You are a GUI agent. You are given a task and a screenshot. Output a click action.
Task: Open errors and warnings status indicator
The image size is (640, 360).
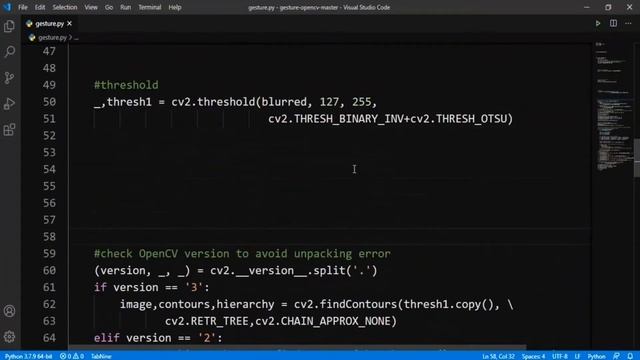[x=72, y=356]
